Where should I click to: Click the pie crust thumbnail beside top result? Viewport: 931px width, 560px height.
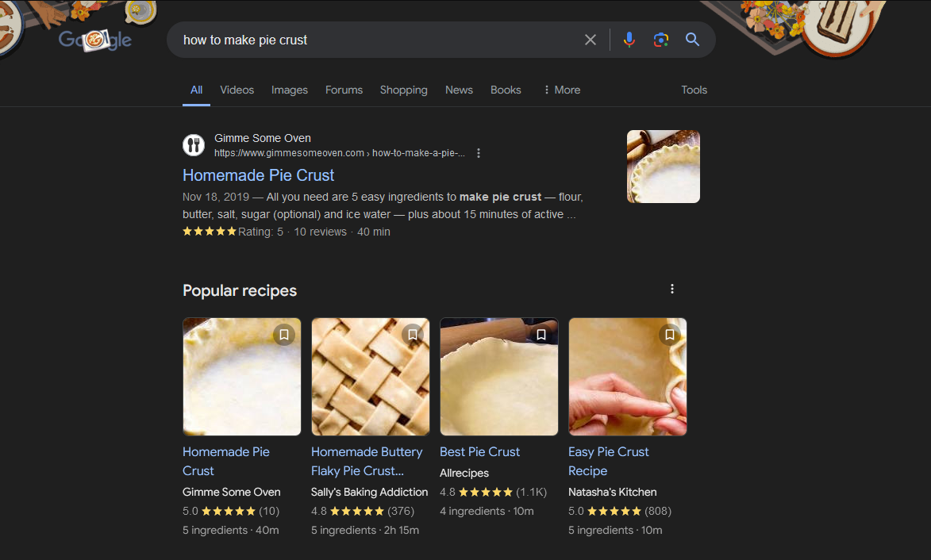pyautogui.click(x=664, y=167)
